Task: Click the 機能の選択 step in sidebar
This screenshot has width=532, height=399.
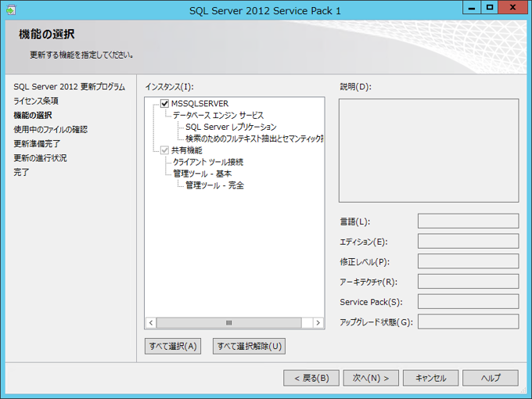Action: 33,115
